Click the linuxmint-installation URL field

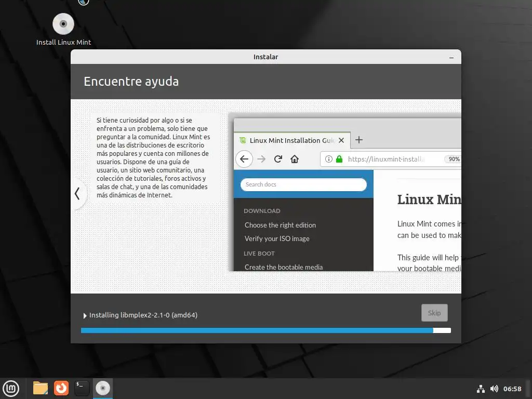(x=391, y=159)
